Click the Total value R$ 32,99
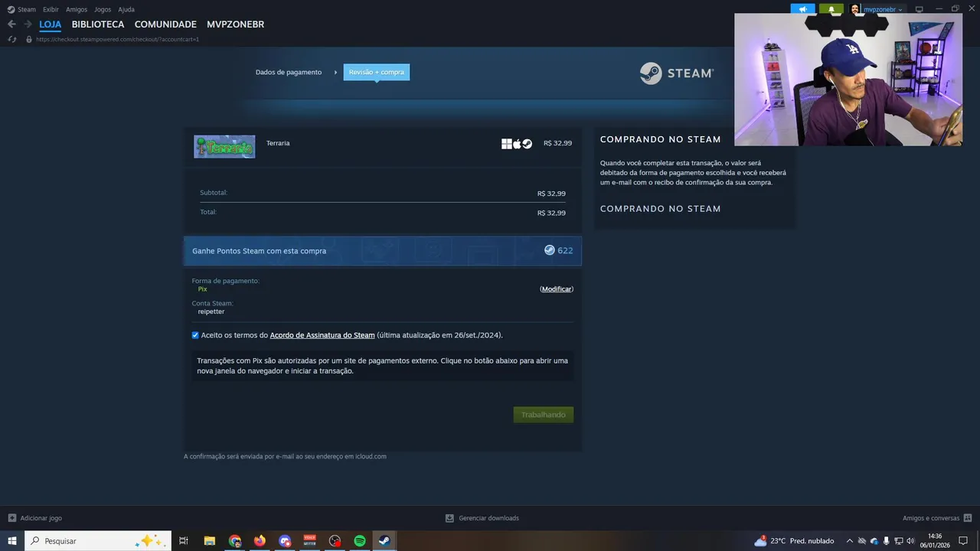This screenshot has height=551, width=980. [551, 213]
